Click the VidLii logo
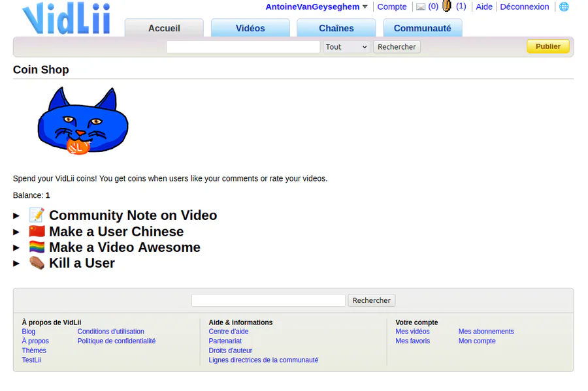Viewport: 588px width, 391px height. coord(67,18)
